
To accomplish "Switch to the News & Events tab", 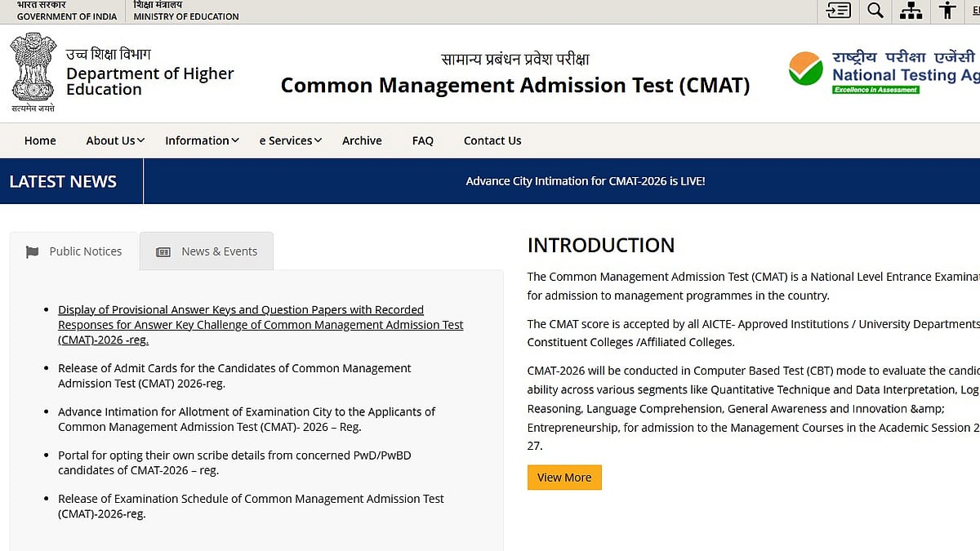I will coord(219,251).
